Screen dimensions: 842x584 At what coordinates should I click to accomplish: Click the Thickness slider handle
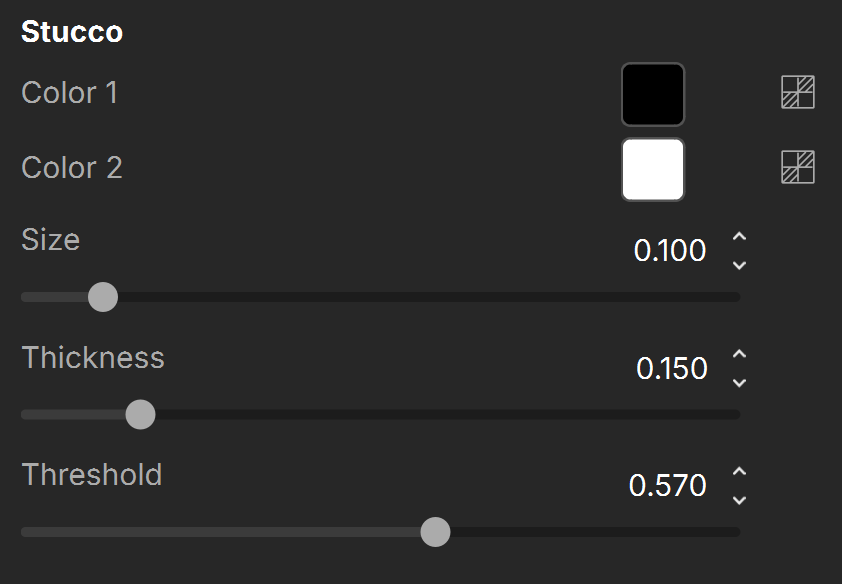(x=140, y=414)
